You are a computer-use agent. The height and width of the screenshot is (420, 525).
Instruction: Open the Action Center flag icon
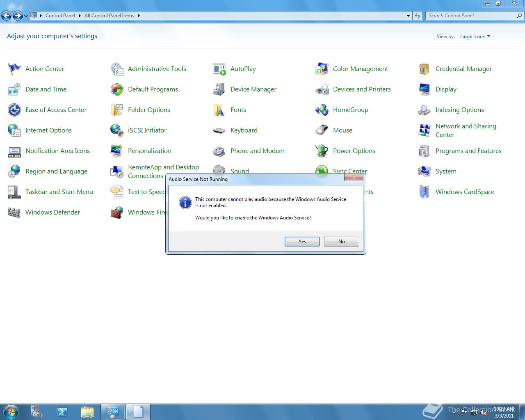14,69
